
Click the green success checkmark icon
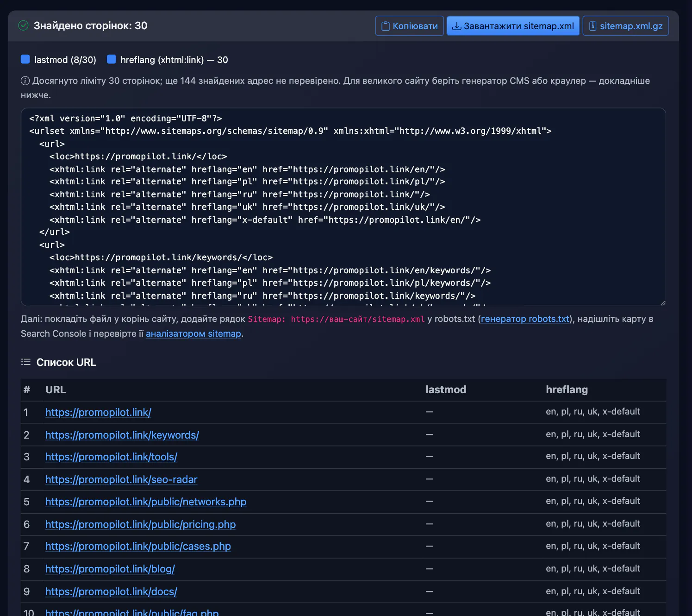[23, 25]
